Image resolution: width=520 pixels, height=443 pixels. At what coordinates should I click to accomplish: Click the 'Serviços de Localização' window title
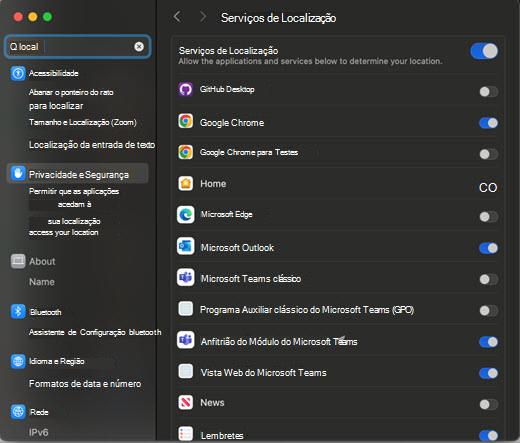(x=278, y=18)
